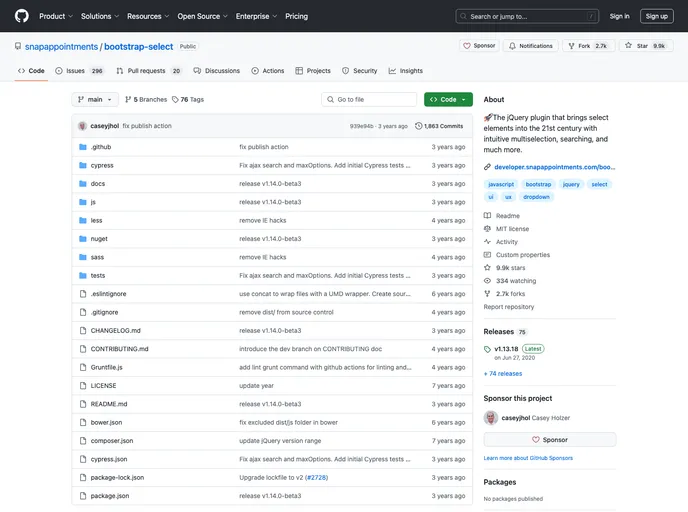
Task: Open the Actions tab
Action: coord(268,71)
